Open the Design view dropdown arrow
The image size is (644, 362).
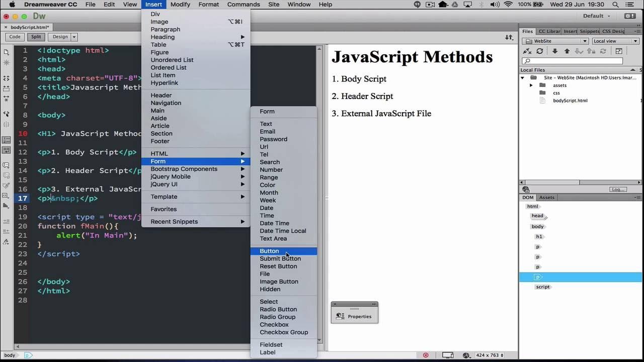74,37
